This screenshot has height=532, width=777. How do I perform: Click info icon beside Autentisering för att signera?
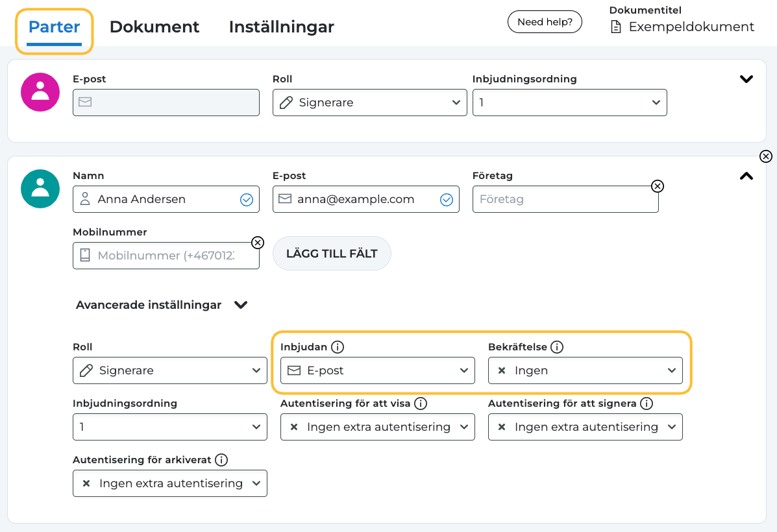tap(647, 404)
